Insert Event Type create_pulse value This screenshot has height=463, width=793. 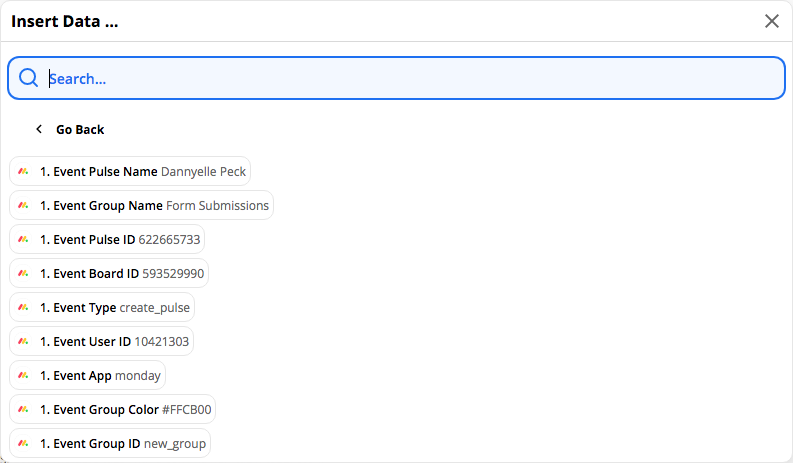coord(102,307)
